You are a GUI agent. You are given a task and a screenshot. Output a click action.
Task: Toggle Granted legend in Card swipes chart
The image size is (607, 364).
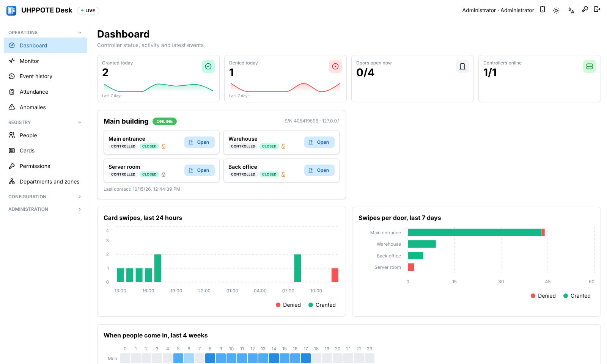pos(322,305)
